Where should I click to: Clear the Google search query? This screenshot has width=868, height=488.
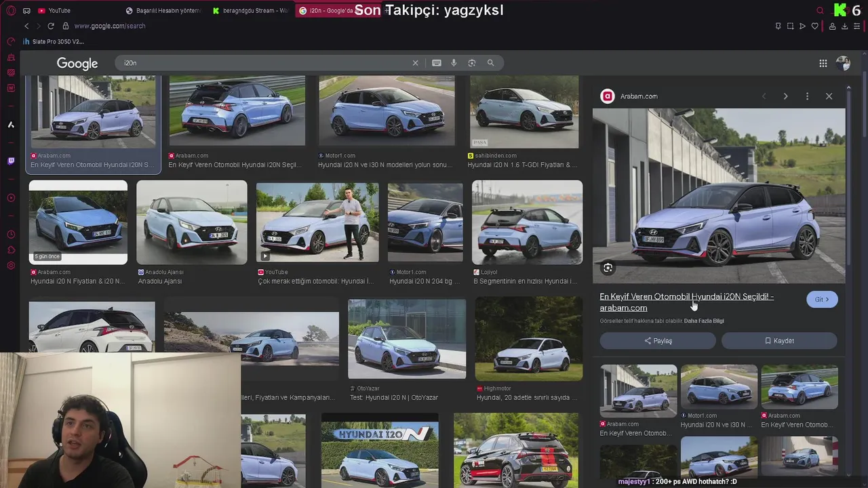pos(416,63)
